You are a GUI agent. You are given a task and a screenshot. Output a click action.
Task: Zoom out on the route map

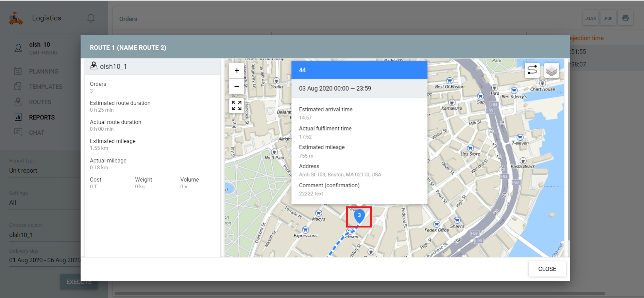(237, 87)
